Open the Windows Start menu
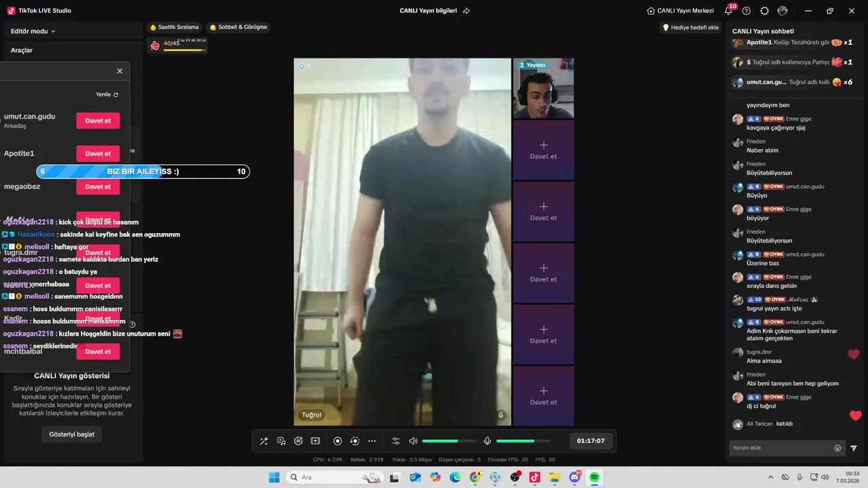This screenshot has height=488, width=868. click(275, 477)
